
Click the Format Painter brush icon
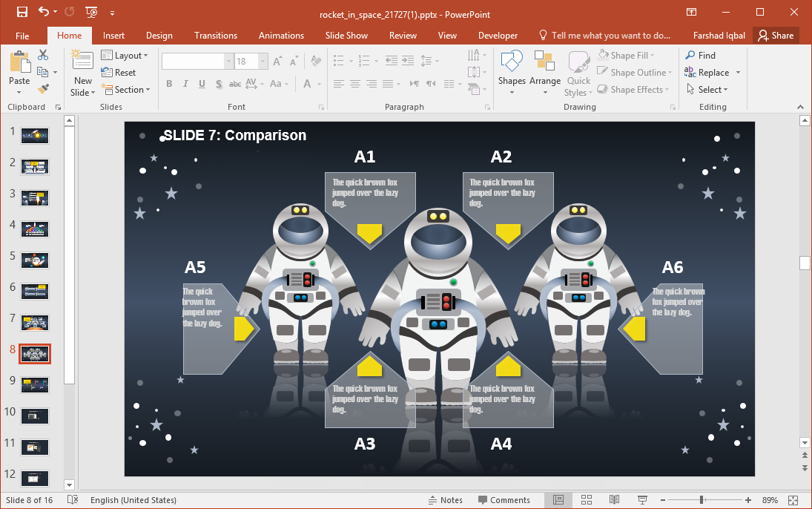43,89
